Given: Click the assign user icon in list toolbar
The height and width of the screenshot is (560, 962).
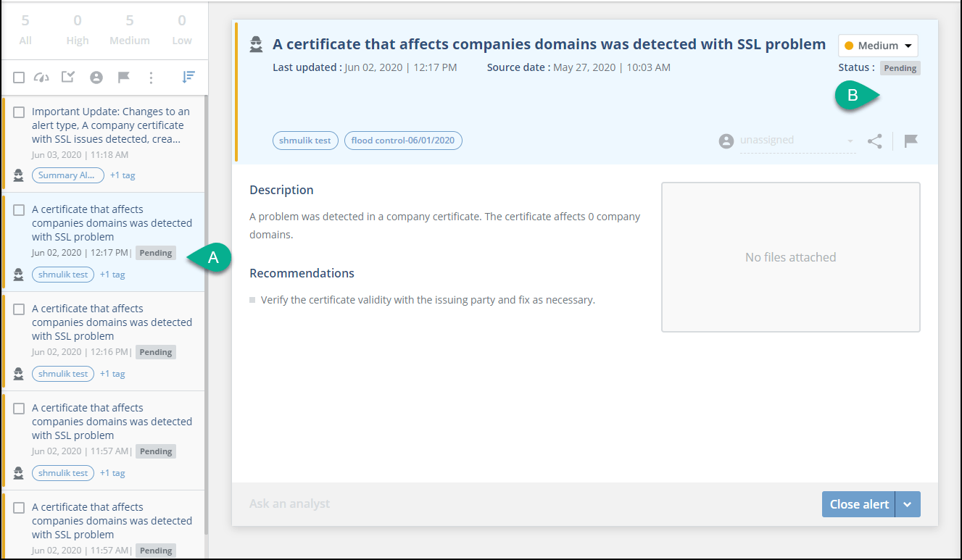Looking at the screenshot, I should tap(96, 78).
